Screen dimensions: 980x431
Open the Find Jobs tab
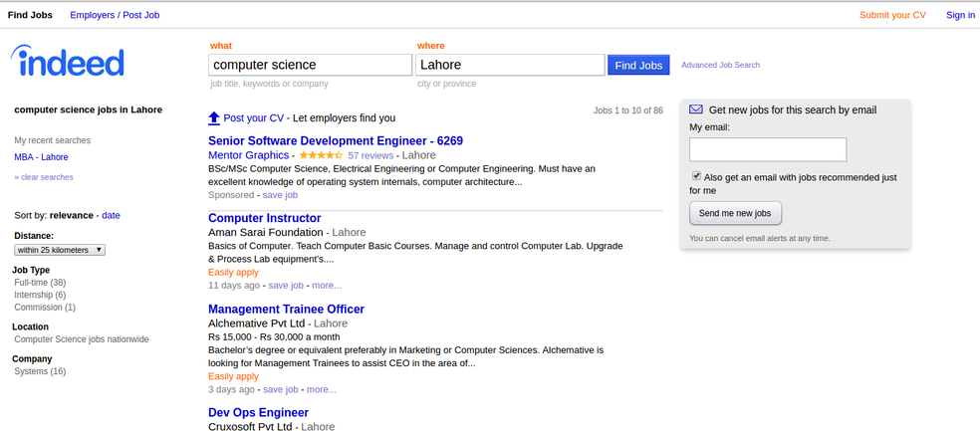30,15
